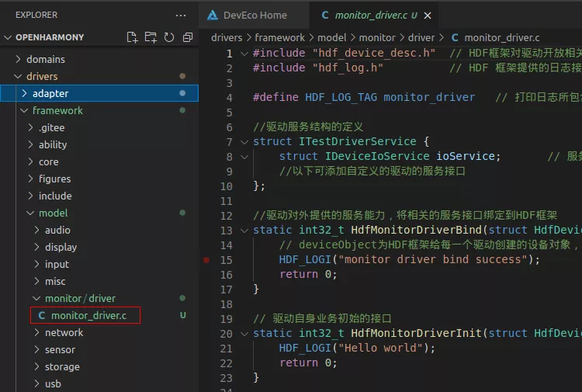Image resolution: width=582 pixels, height=392 pixels.
Task: Click the HDF_LOG_TAG macro name
Action: click(341, 97)
